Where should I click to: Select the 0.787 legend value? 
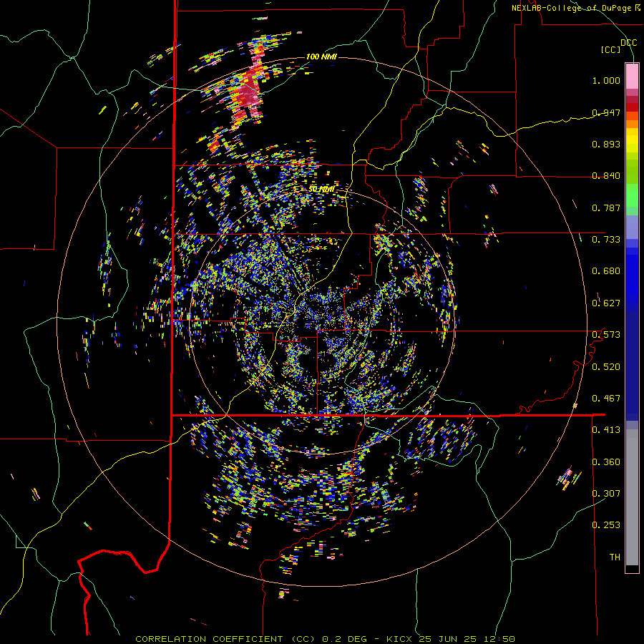[606, 208]
